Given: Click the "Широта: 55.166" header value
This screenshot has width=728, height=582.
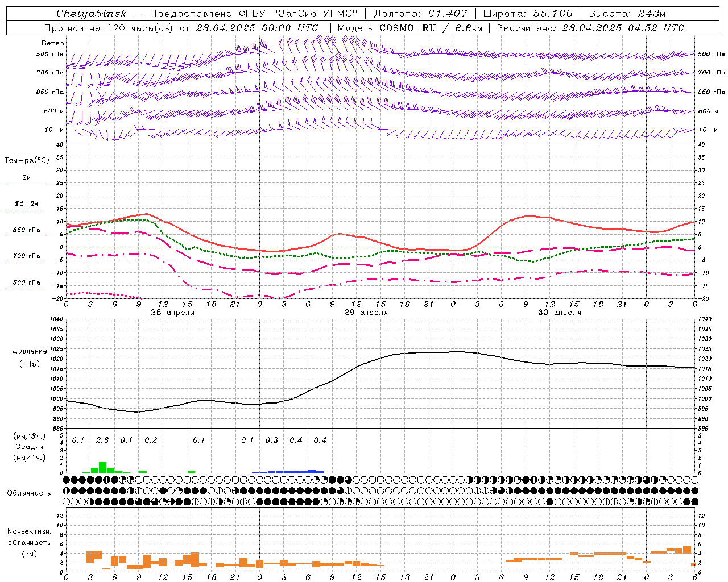Looking at the screenshot, I should click(528, 14).
